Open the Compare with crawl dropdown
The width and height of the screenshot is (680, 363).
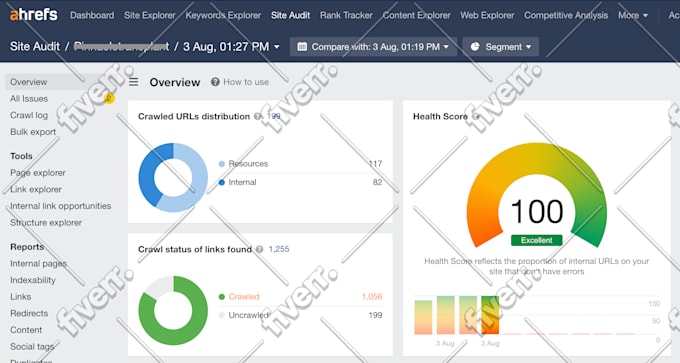[x=373, y=46]
